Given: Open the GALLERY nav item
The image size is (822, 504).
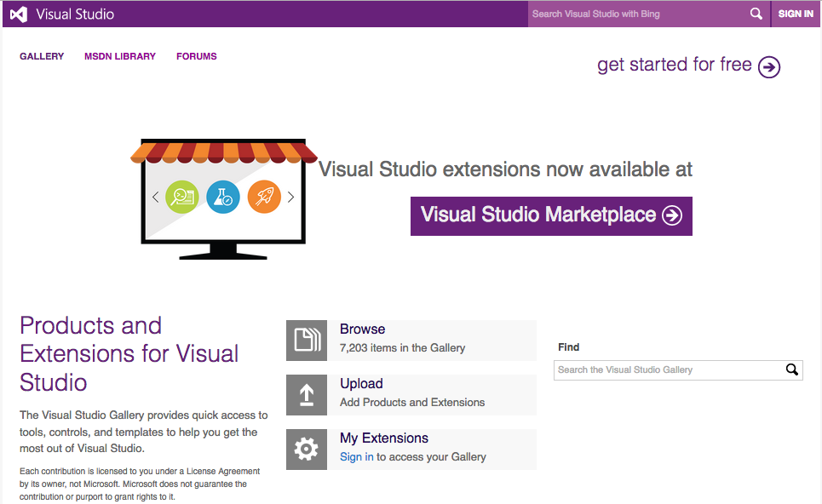Looking at the screenshot, I should pyautogui.click(x=42, y=56).
